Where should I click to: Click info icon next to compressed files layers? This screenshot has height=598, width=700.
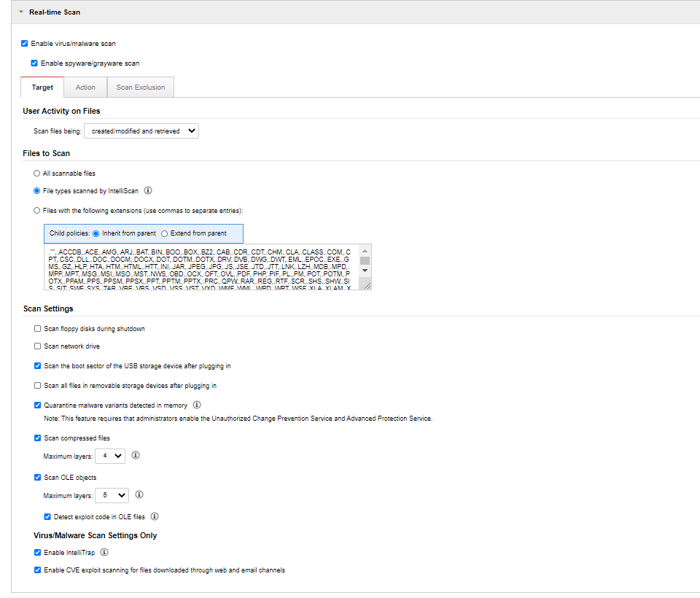(136, 455)
